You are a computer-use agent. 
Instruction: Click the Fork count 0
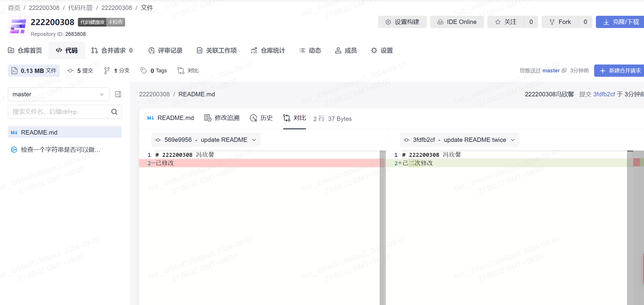click(585, 22)
